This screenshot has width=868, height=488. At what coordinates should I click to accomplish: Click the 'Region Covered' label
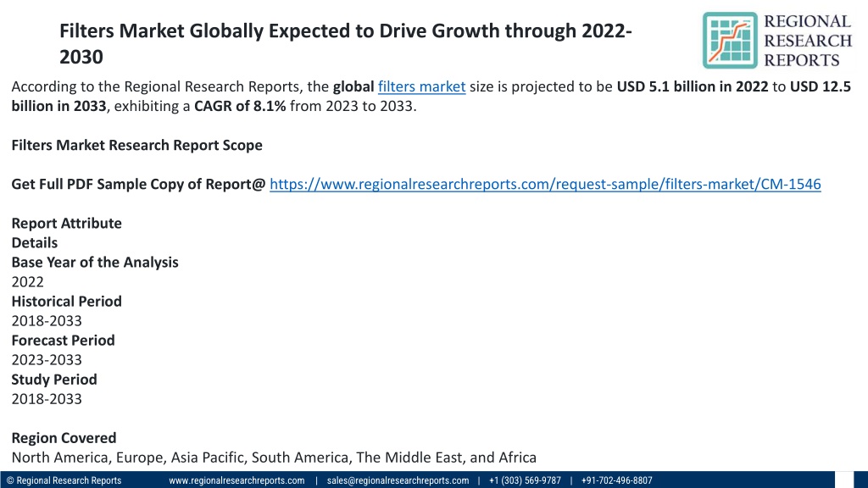click(x=64, y=438)
